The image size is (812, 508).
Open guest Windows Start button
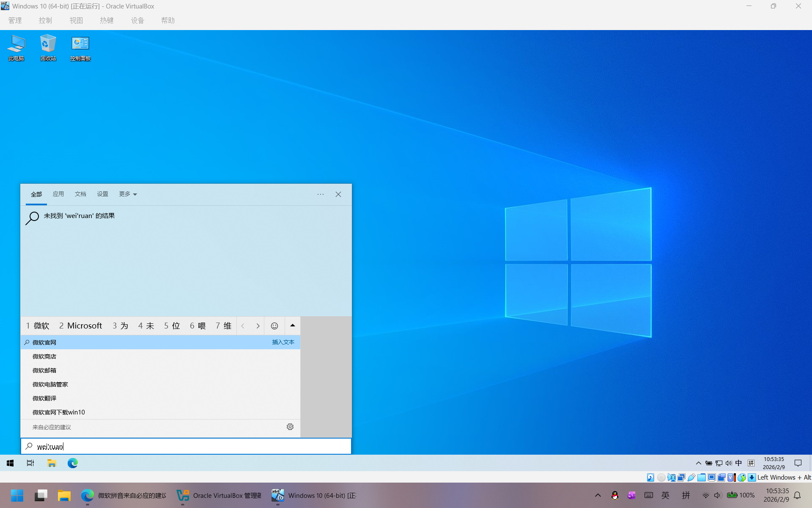[x=10, y=463]
